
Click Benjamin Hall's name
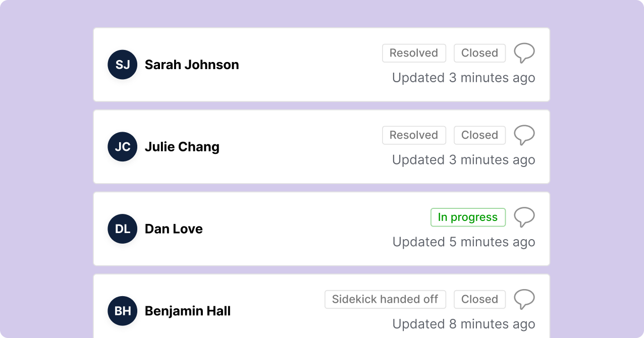coord(188,311)
